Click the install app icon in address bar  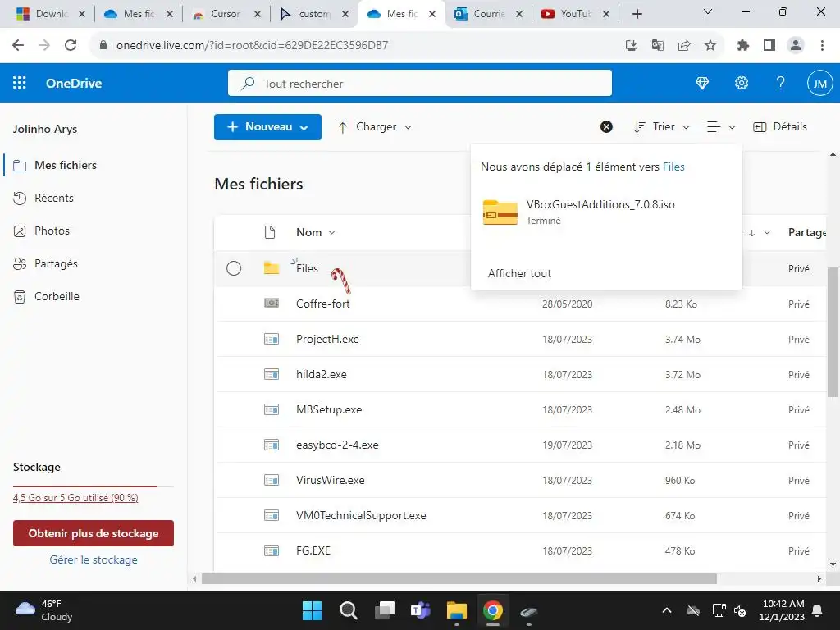click(x=632, y=46)
